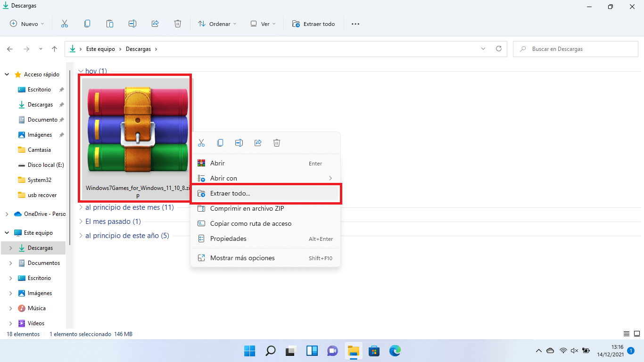Select 'Copiar como ruta de acceso'
Screen dimensions: 644x362
pyautogui.click(x=265, y=223)
